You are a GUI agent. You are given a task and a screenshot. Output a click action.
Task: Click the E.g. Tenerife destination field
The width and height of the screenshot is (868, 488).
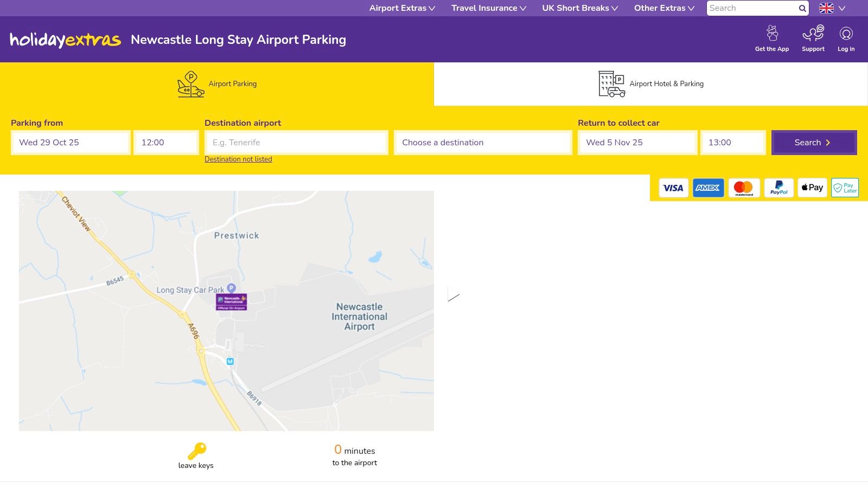[296, 143]
